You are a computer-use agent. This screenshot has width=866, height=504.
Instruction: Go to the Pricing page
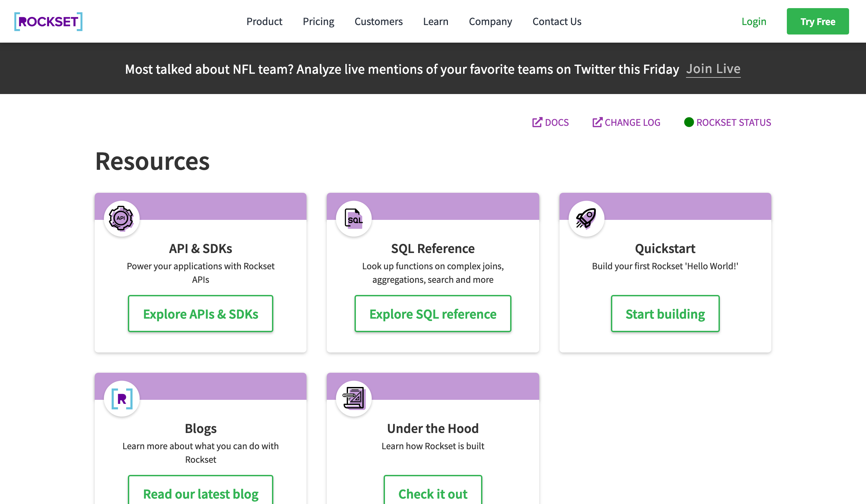(318, 21)
